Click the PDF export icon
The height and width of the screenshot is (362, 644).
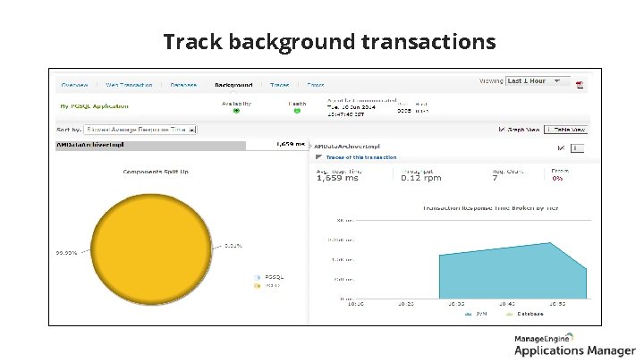580,85
